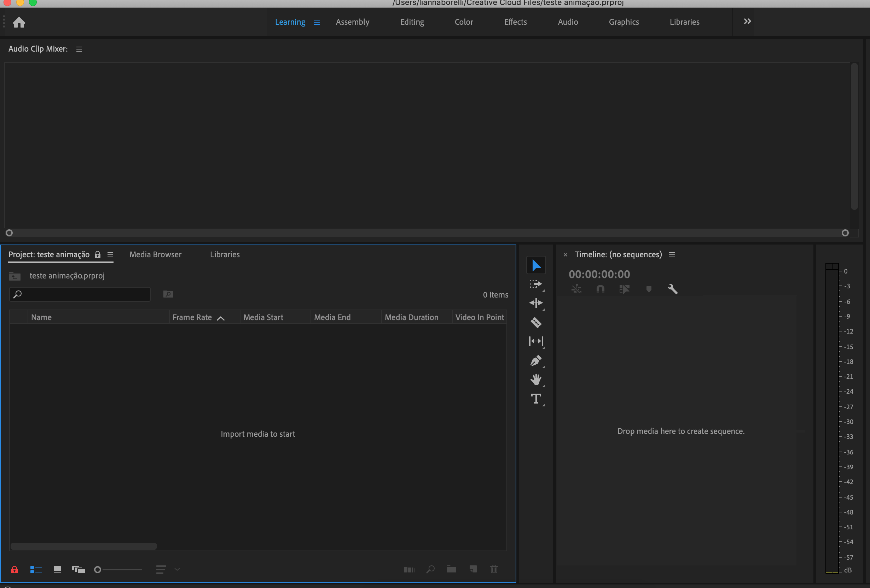Open the Project panel hamburger menu
Viewport: 870px width, 588px height.
tap(110, 255)
